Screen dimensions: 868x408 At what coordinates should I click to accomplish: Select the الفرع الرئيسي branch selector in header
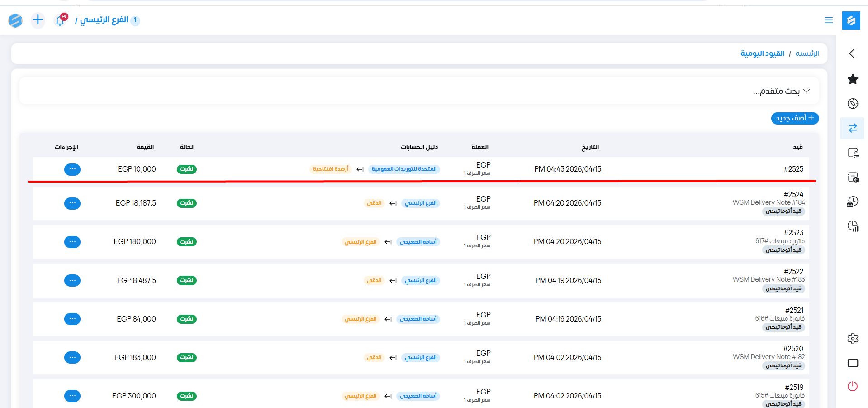(105, 20)
